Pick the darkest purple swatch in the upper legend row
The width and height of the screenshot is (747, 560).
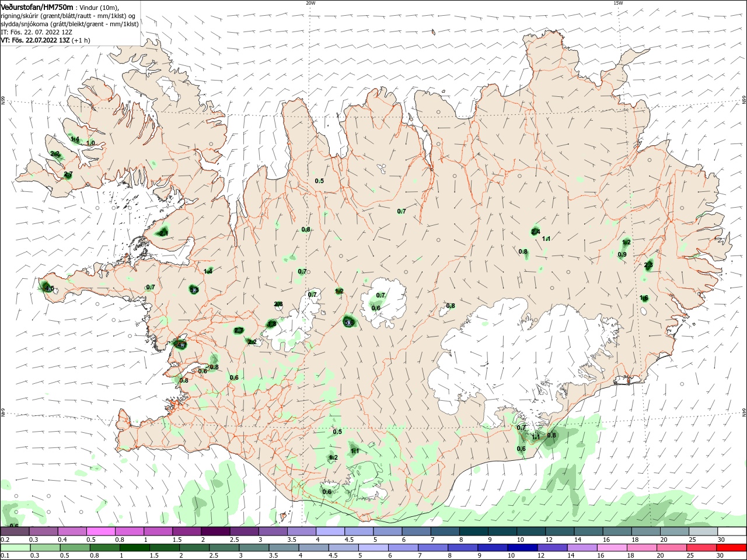(x=215, y=531)
